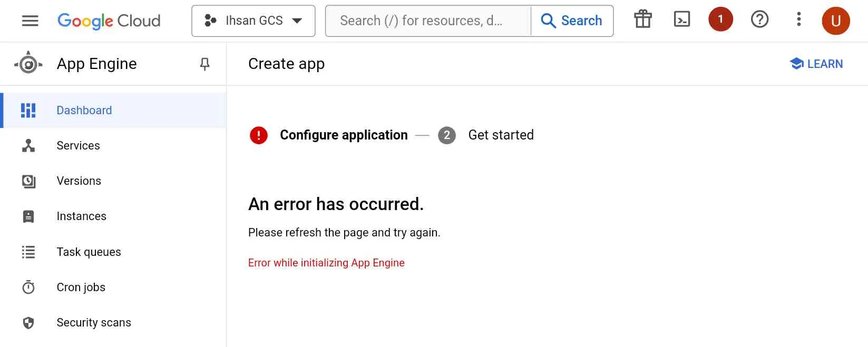The height and width of the screenshot is (347, 868).
Task: Open notifications badge showing 1
Action: pyautogui.click(x=720, y=19)
